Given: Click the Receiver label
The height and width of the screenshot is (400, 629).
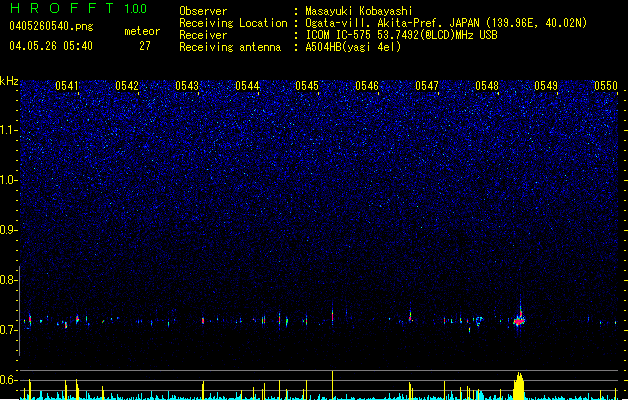Looking at the screenshot, I should (203, 35).
